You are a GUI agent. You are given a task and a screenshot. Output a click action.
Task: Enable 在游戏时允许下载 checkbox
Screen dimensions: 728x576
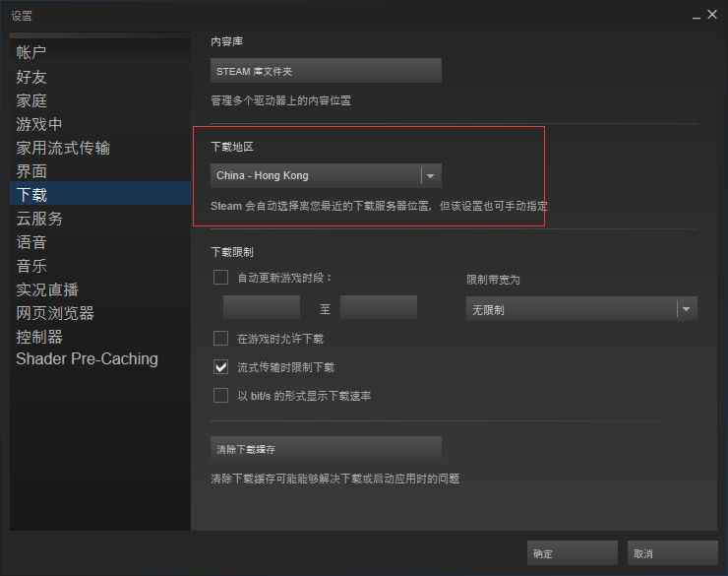220,338
